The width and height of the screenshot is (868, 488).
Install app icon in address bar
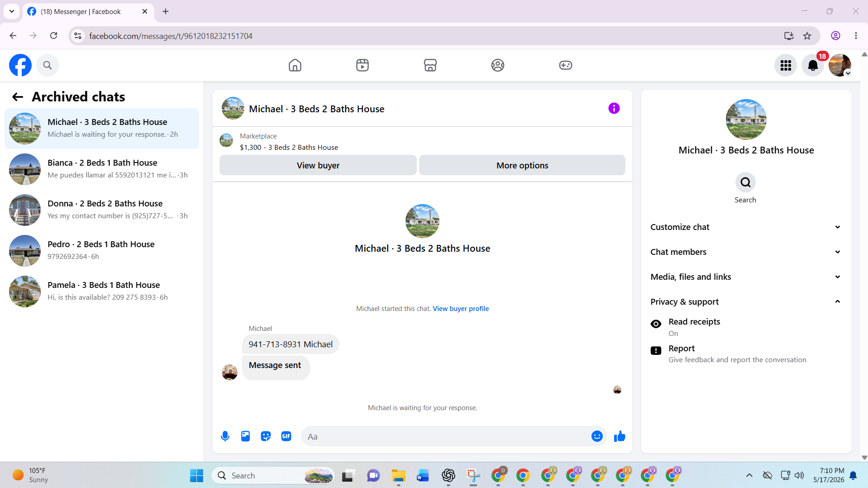(x=789, y=36)
